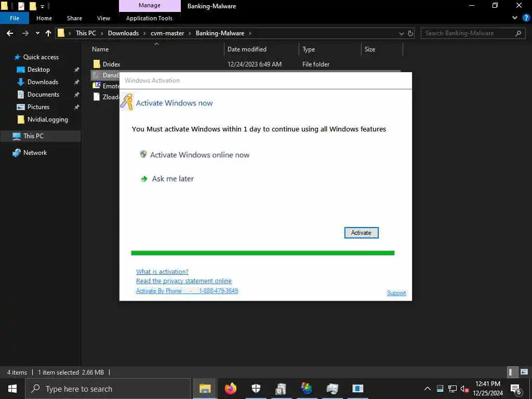Image resolution: width=532 pixels, height=399 pixels.
Task: Switch to large icons view
Action: pos(524,372)
